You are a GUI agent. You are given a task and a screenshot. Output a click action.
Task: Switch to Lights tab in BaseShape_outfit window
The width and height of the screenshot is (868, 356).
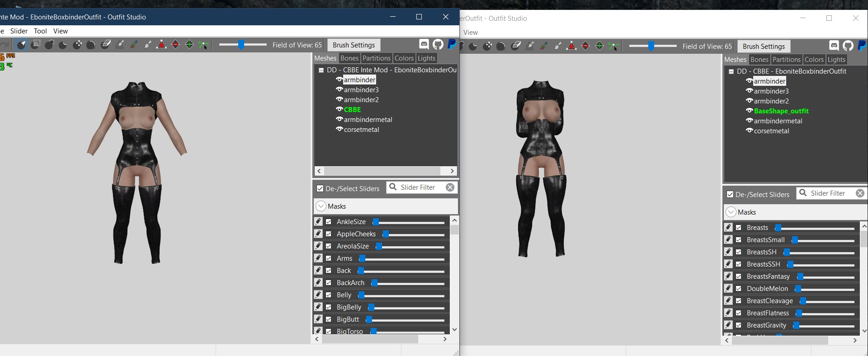coord(836,59)
